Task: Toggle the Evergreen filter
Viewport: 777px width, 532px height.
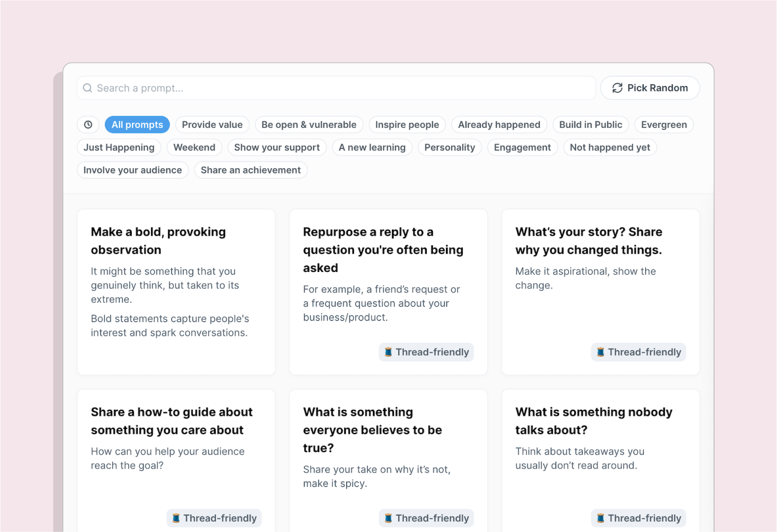Action: 664,124
